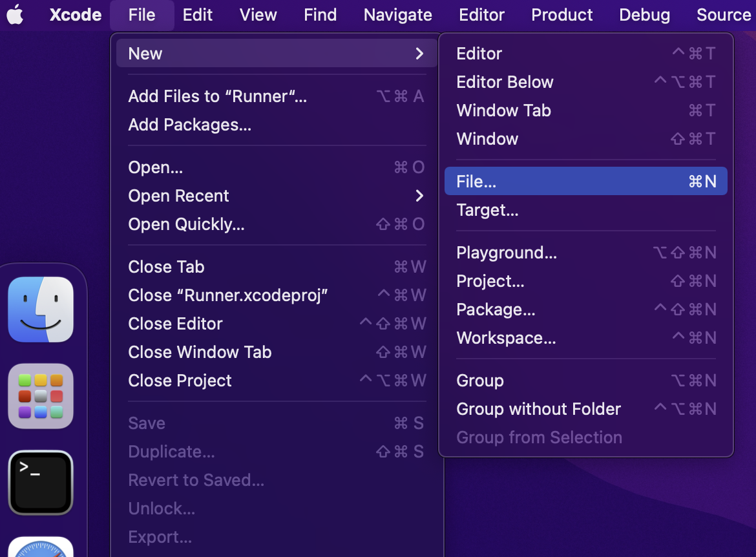
Task: Select the Window item in New submenu
Action: [586, 138]
